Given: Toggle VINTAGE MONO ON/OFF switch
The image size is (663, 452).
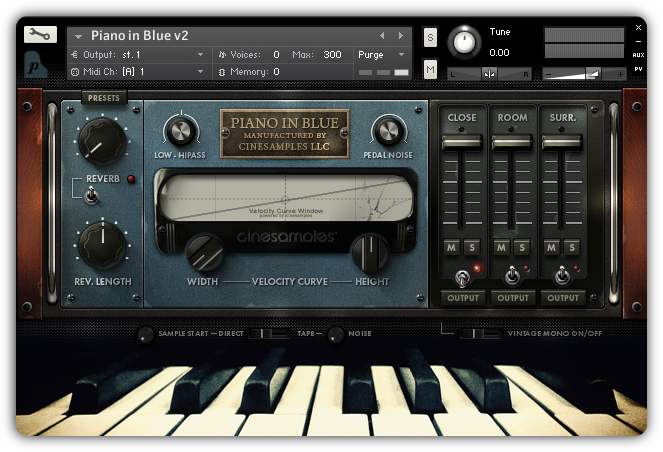Looking at the screenshot, I should [x=480, y=334].
